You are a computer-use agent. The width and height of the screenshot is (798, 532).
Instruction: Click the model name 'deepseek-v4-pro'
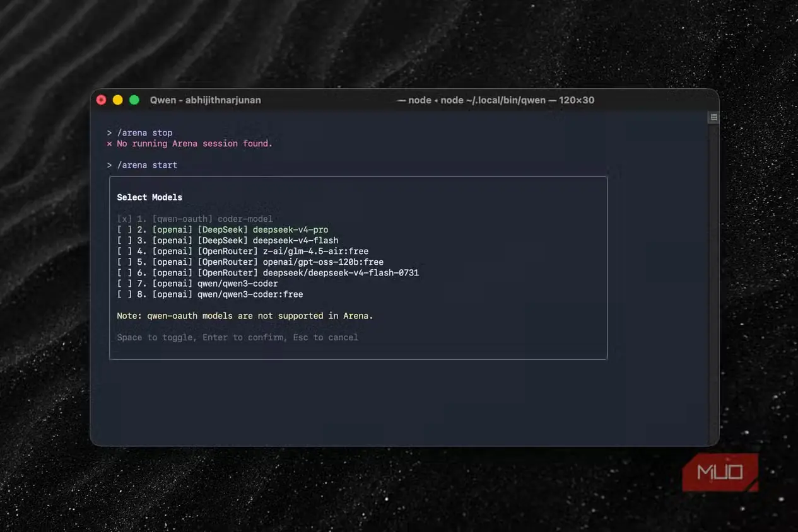click(x=290, y=229)
